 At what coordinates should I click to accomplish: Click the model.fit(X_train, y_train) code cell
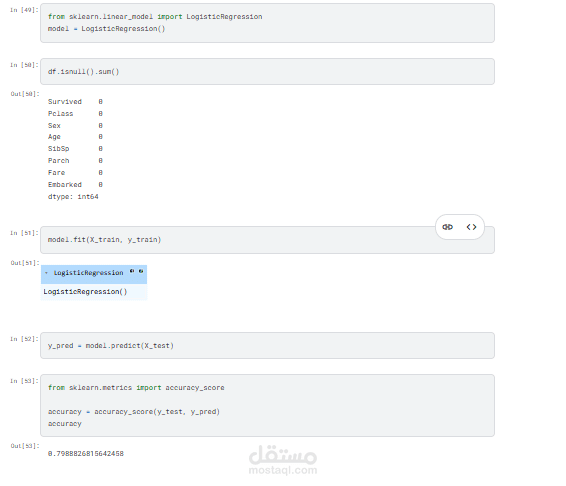(267, 240)
